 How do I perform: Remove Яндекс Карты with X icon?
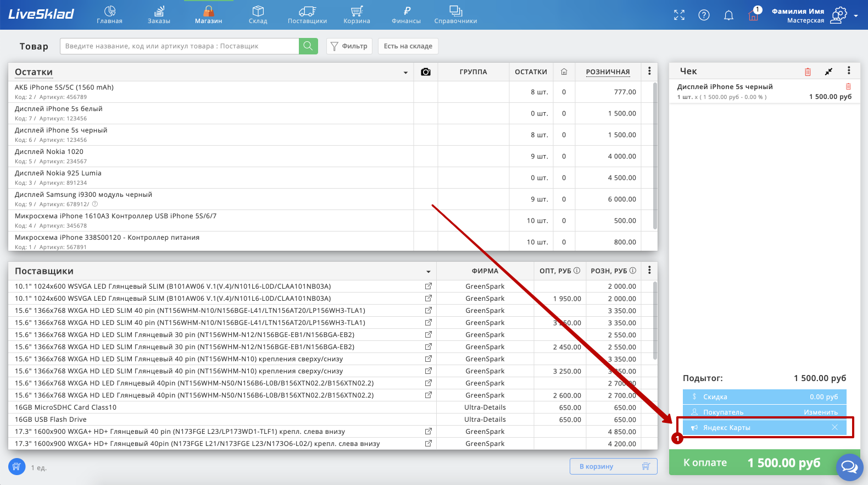(x=834, y=427)
